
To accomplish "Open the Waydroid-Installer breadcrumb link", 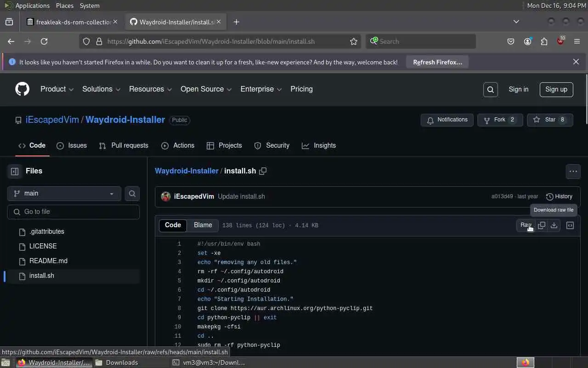I will (x=187, y=171).
